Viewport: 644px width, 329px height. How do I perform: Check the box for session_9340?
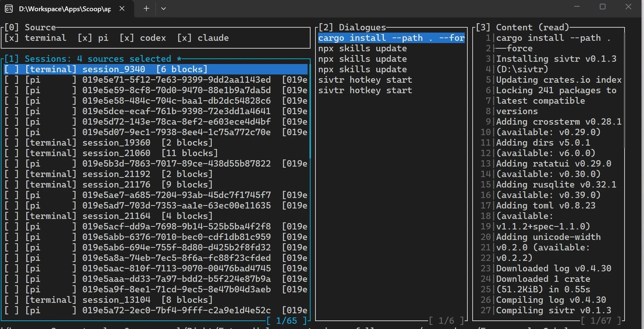click(11, 69)
